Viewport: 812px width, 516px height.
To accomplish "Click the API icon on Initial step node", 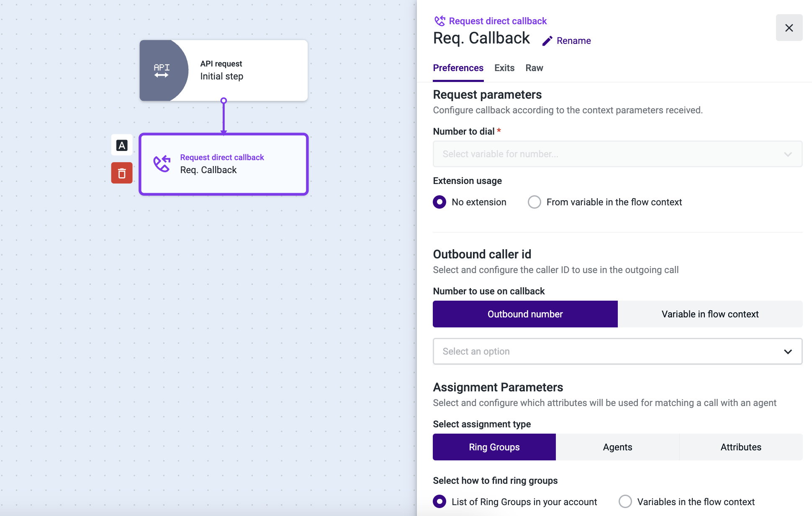I will [x=162, y=71].
